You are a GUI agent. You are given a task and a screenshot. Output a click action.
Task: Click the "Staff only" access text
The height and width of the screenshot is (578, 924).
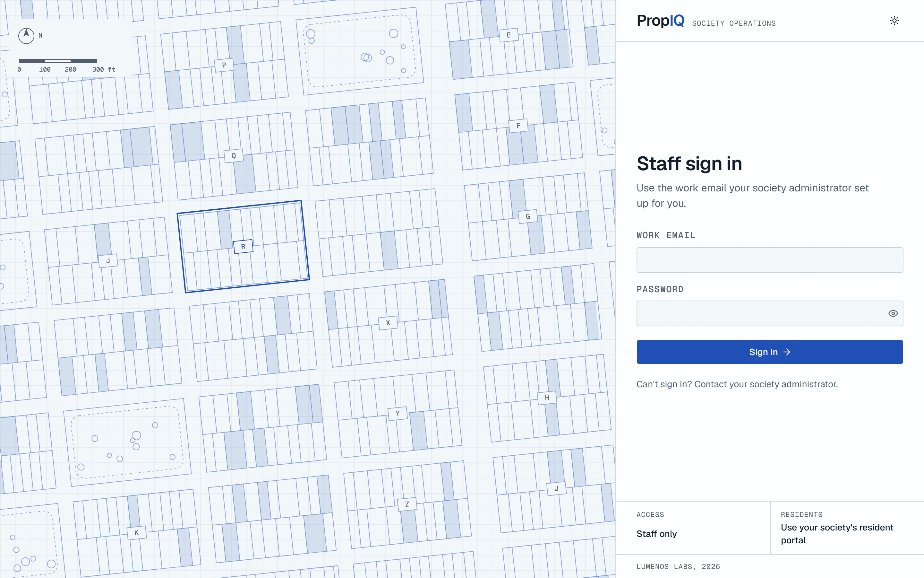coord(656,534)
